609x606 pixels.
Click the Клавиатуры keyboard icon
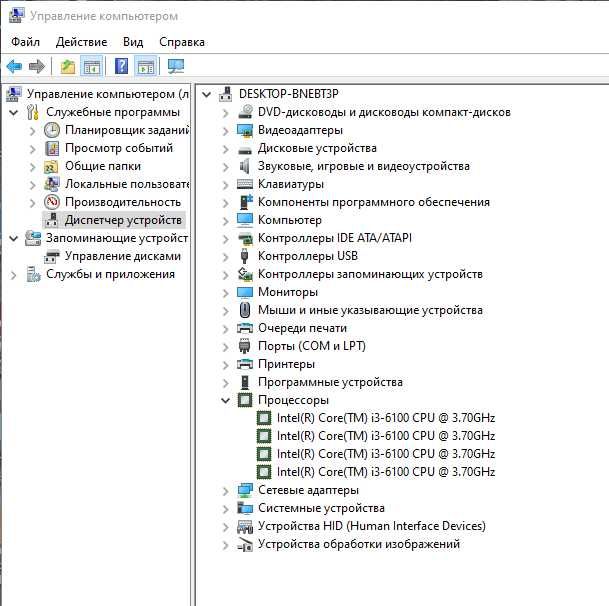(x=245, y=184)
